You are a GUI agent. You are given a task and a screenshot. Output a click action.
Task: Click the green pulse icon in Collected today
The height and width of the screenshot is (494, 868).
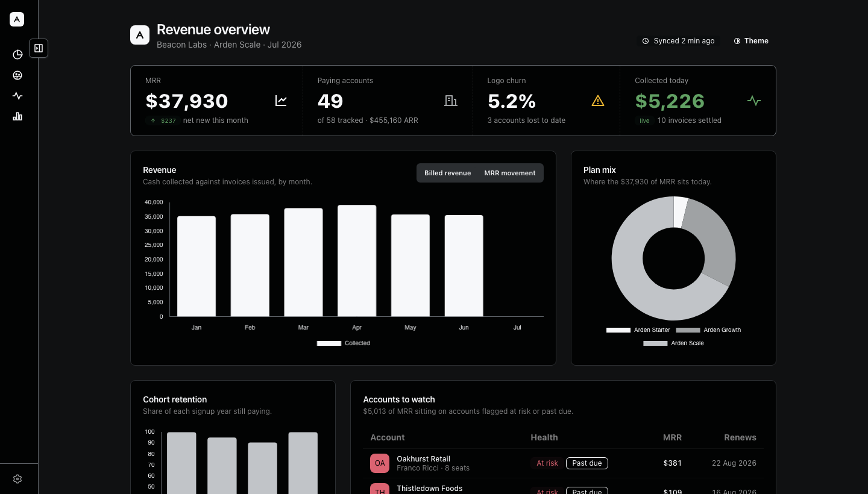point(754,101)
